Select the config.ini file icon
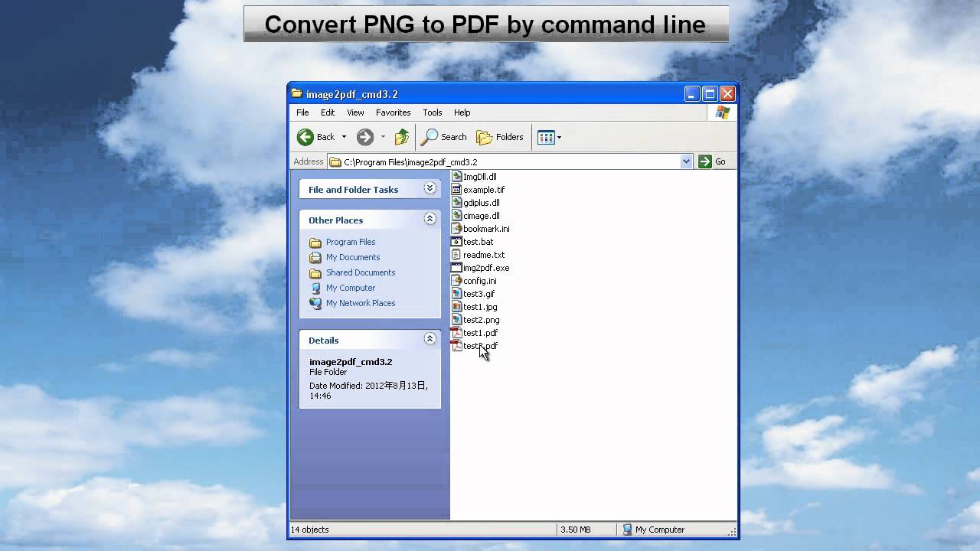Viewport: 980px width, 551px height. pos(456,281)
